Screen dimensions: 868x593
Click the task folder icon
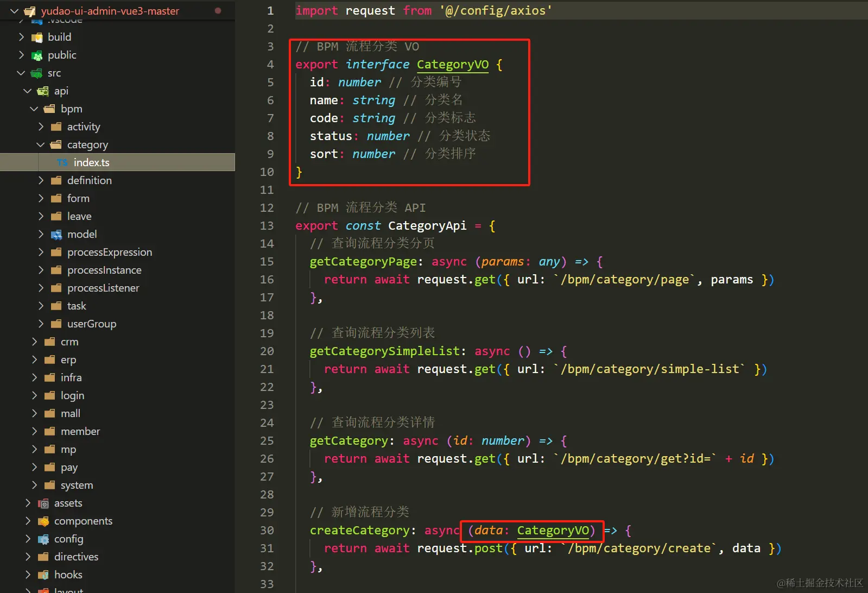pos(56,306)
